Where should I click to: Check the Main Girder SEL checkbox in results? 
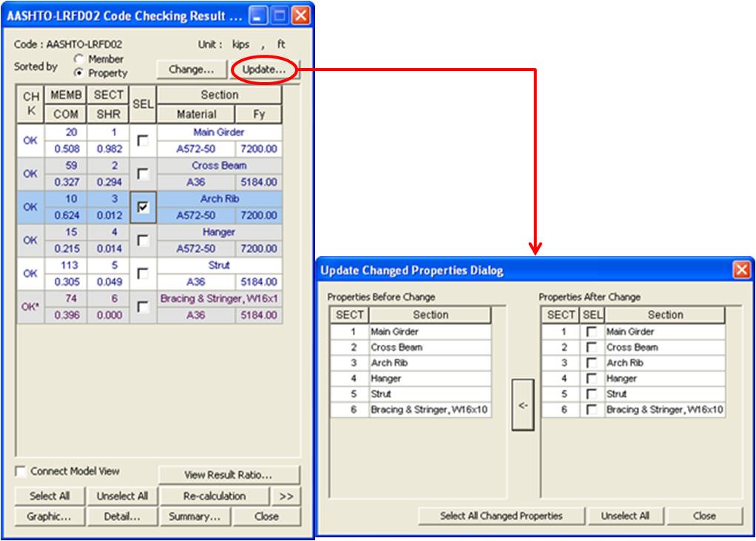coord(144,141)
